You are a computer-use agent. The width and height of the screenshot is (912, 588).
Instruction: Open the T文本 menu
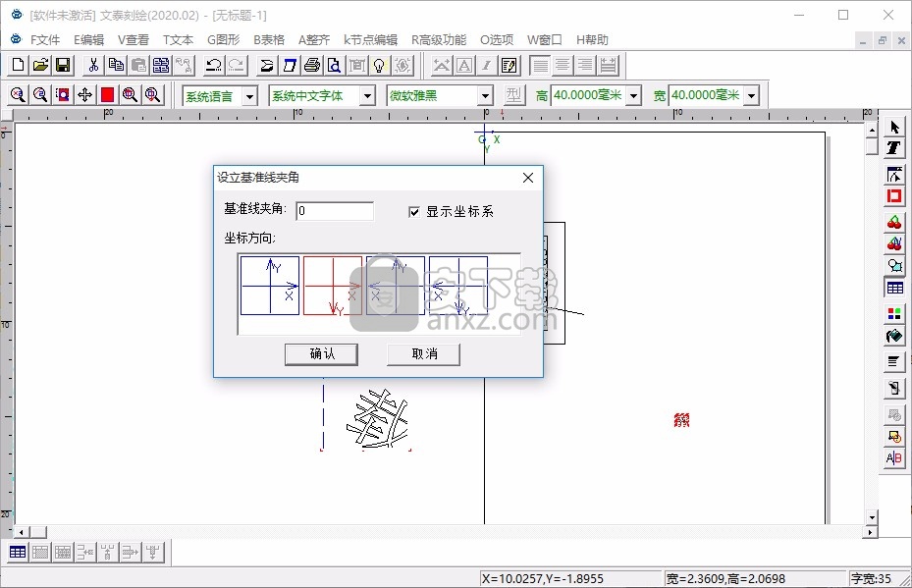pos(178,39)
